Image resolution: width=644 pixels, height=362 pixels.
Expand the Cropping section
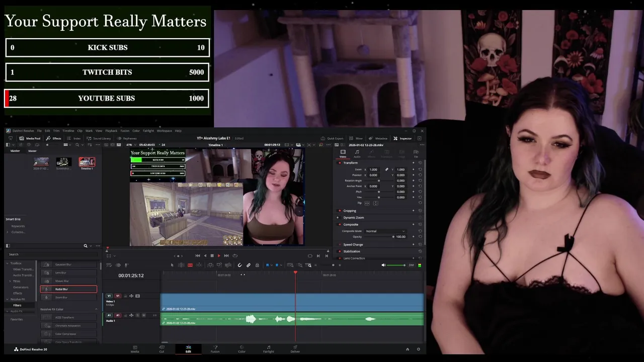point(350,211)
